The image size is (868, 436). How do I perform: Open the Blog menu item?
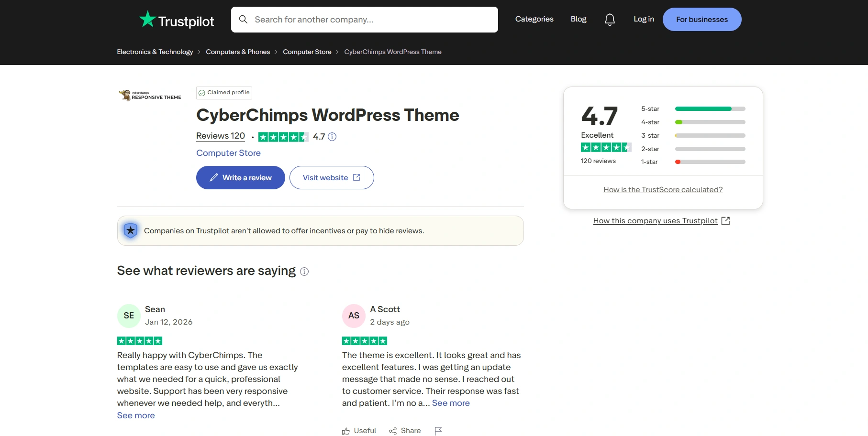point(579,19)
